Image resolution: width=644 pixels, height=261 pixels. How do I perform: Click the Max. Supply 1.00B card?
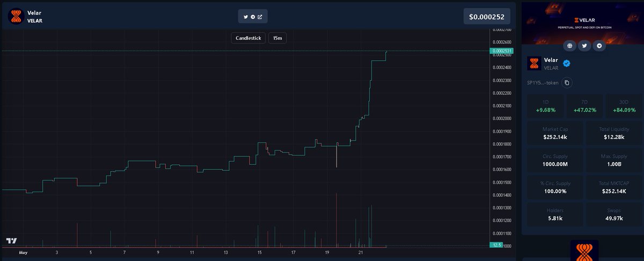(x=613, y=160)
